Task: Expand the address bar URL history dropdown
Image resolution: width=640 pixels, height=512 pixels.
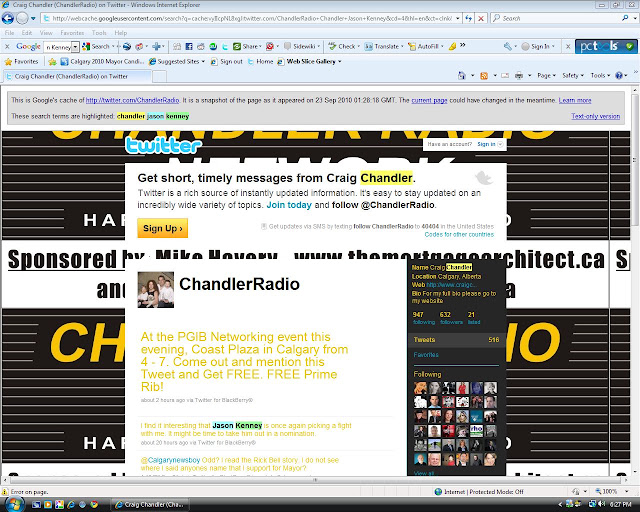Action: [458, 18]
